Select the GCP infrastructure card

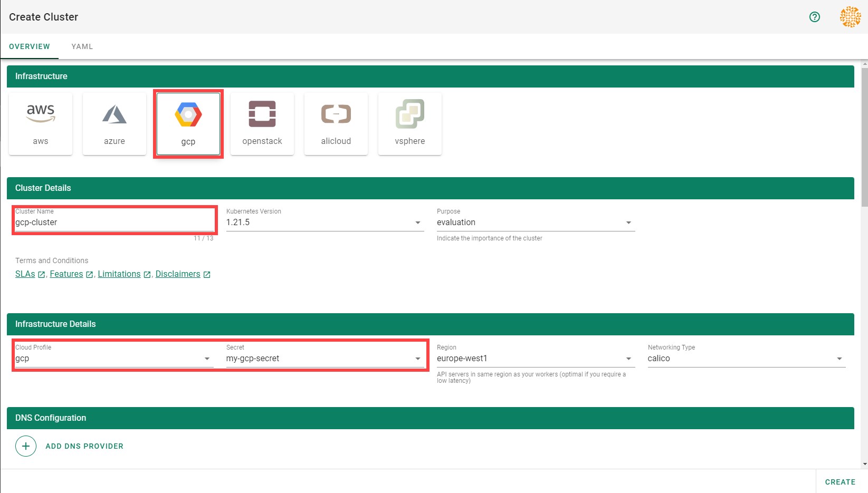coord(188,124)
